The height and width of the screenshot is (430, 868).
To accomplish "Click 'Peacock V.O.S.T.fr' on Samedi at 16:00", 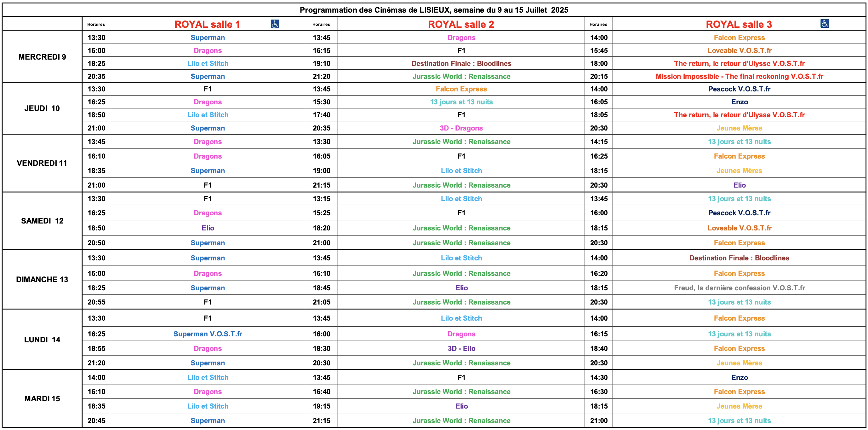I will point(739,213).
